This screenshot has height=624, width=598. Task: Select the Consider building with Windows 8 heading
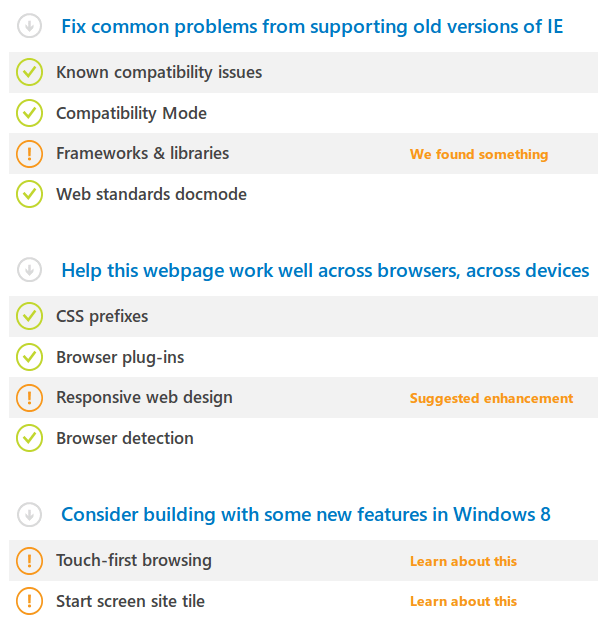306,514
